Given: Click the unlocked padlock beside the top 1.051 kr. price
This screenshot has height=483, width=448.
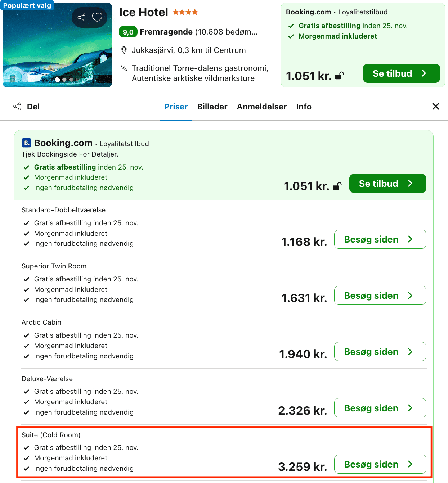Looking at the screenshot, I should click(x=339, y=76).
